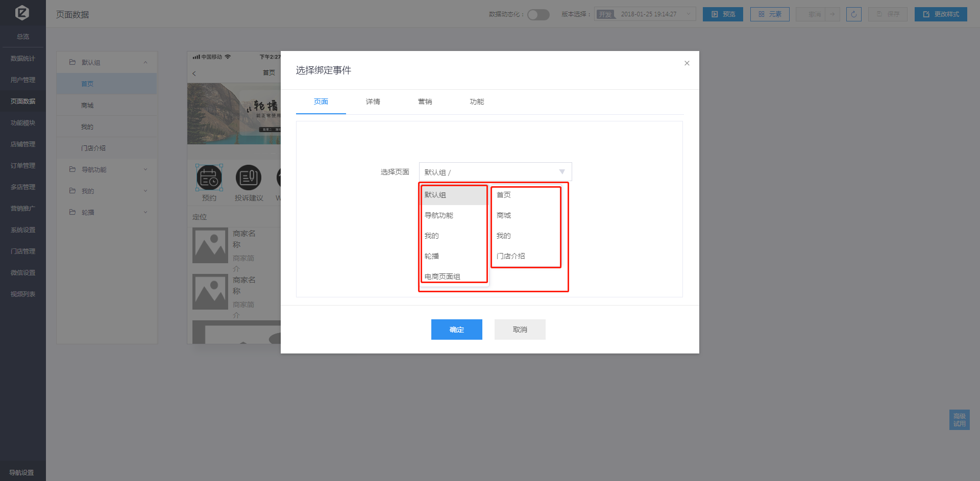Close the 选择绑定事件 dialog with X
Image resolution: width=980 pixels, height=481 pixels.
[x=687, y=63]
